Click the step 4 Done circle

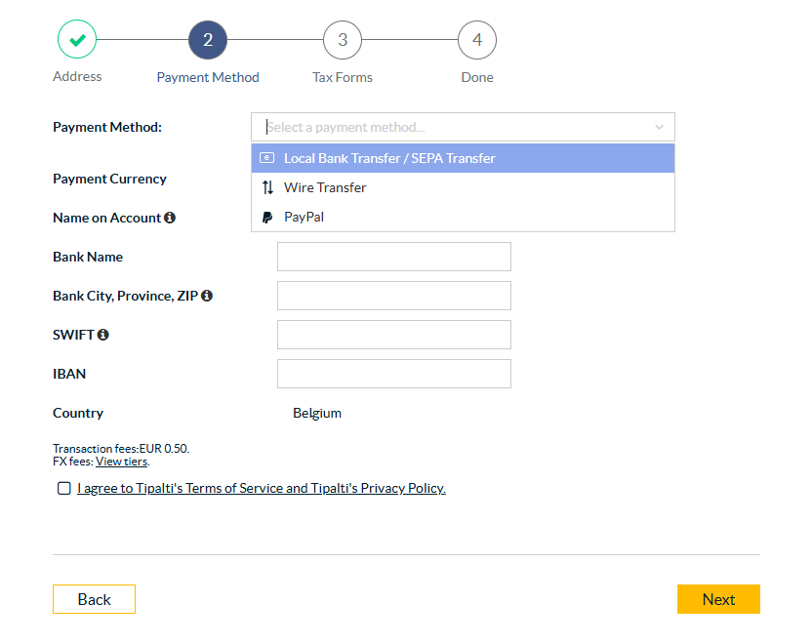coord(477,40)
